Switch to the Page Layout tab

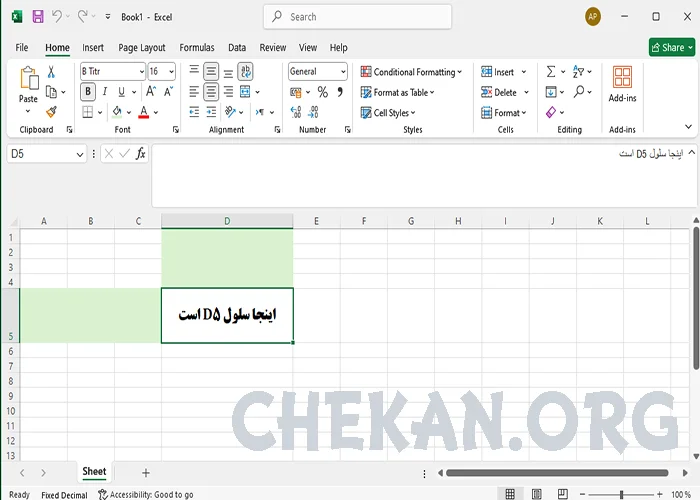click(142, 47)
